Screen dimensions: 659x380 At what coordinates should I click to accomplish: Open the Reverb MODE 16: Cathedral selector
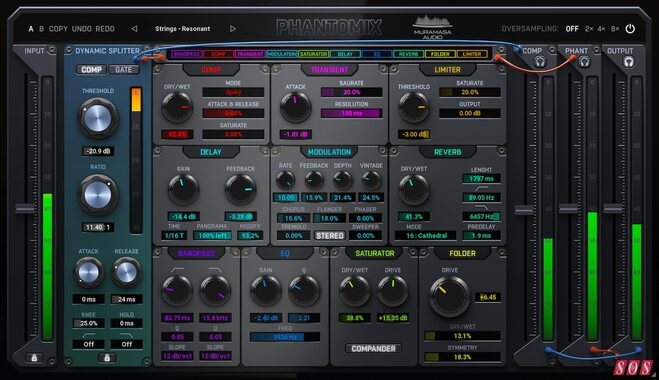426,235
